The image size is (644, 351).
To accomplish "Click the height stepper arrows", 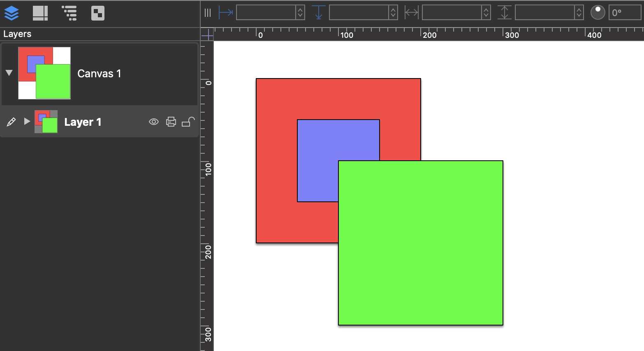I will pyautogui.click(x=579, y=13).
